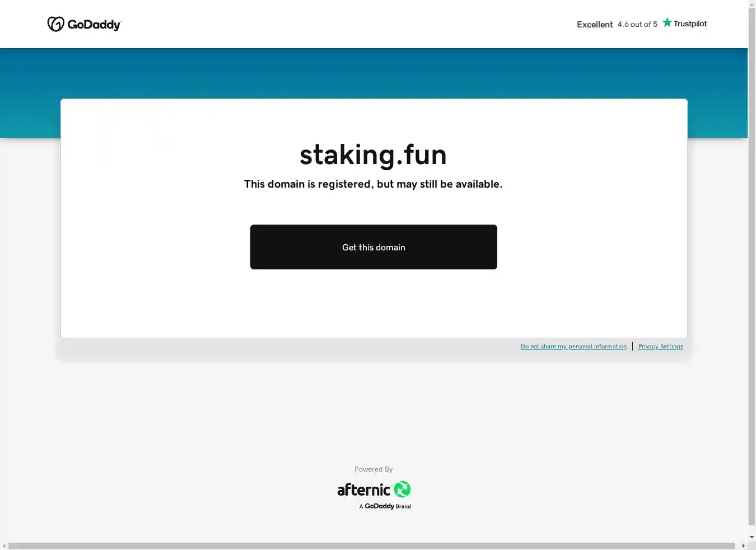Click the vertical scrollbar up arrow
This screenshot has height=550, width=756.
point(752,4)
